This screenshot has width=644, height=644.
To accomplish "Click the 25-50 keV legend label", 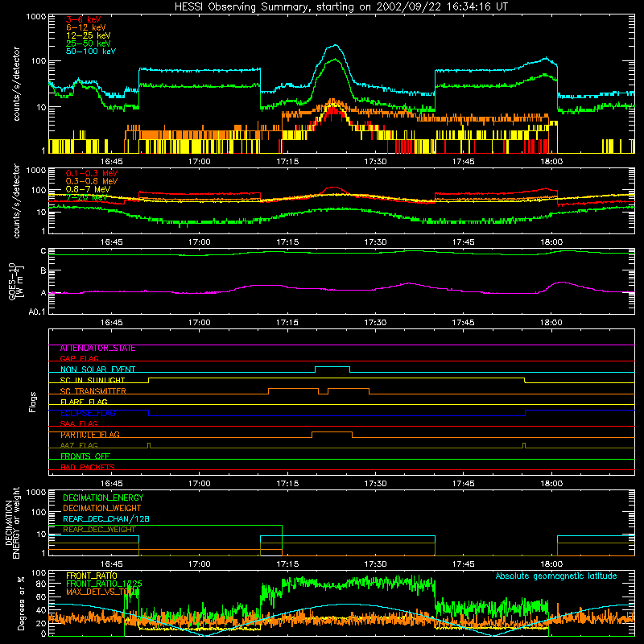I will pos(88,43).
